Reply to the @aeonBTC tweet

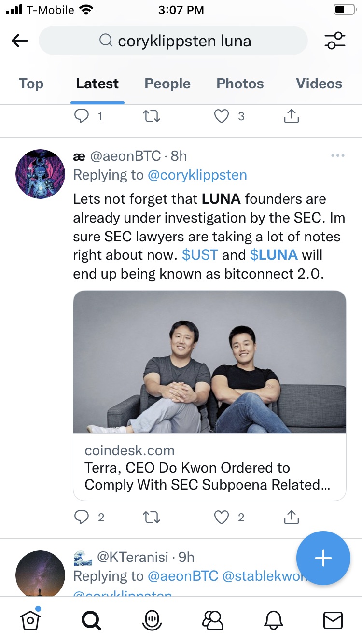(82, 518)
